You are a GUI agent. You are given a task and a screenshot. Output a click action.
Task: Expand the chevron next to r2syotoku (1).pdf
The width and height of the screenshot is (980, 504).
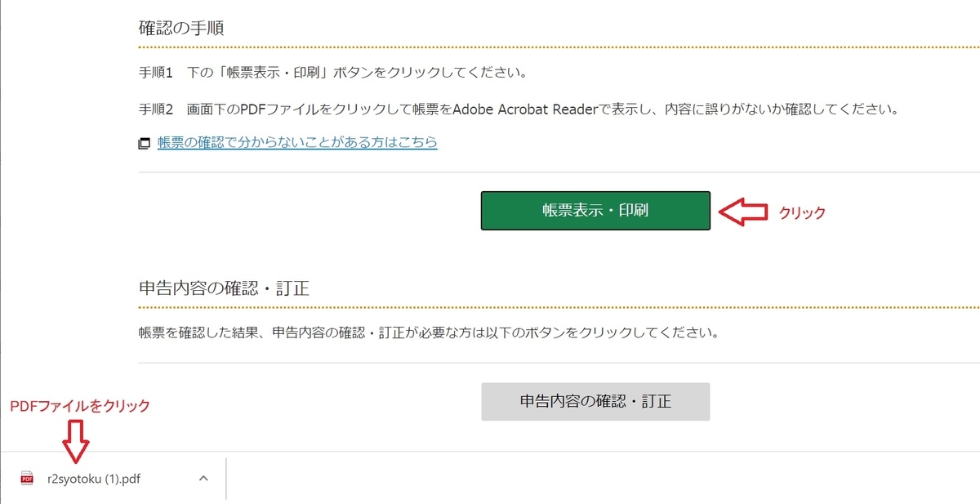203,479
